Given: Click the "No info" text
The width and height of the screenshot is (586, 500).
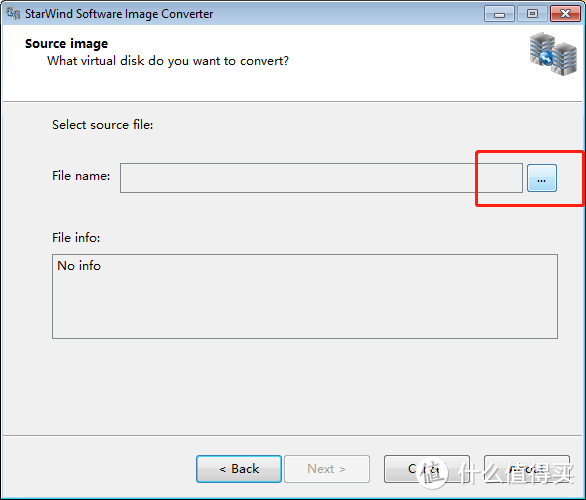Looking at the screenshot, I should pyautogui.click(x=79, y=266).
